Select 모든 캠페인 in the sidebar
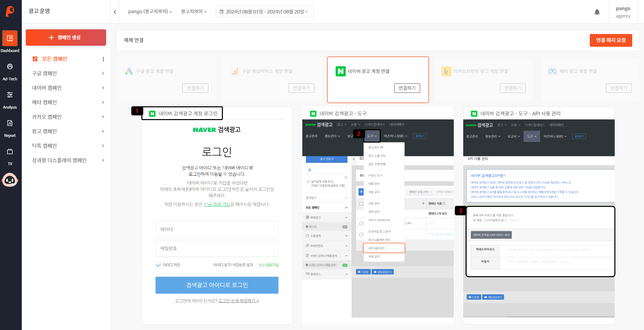The image size is (644, 330). pyautogui.click(x=55, y=59)
